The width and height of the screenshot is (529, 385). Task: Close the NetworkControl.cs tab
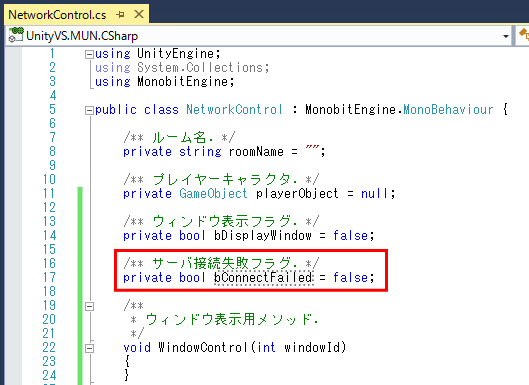(x=139, y=14)
